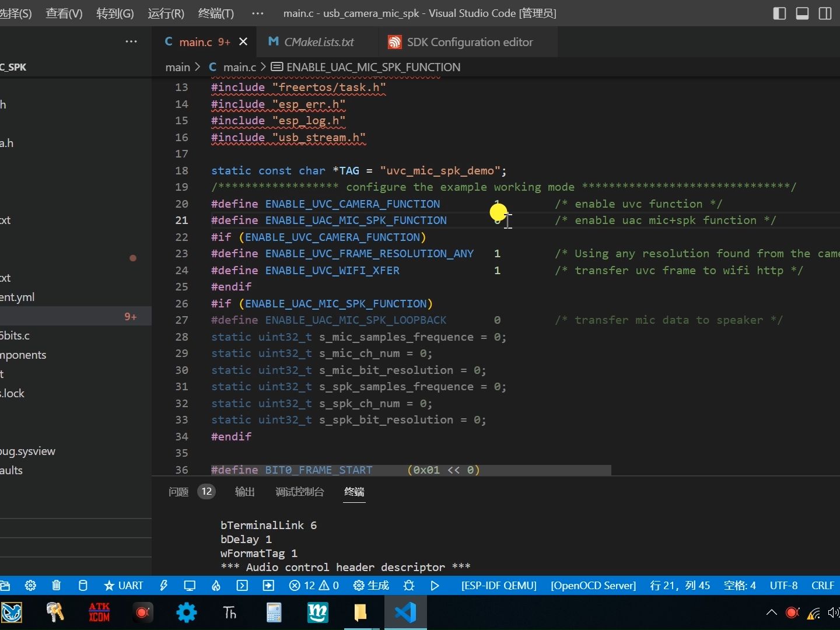The width and height of the screenshot is (840, 630).
Task: Click OpenOCD Server status bar entry
Action: coord(593,585)
